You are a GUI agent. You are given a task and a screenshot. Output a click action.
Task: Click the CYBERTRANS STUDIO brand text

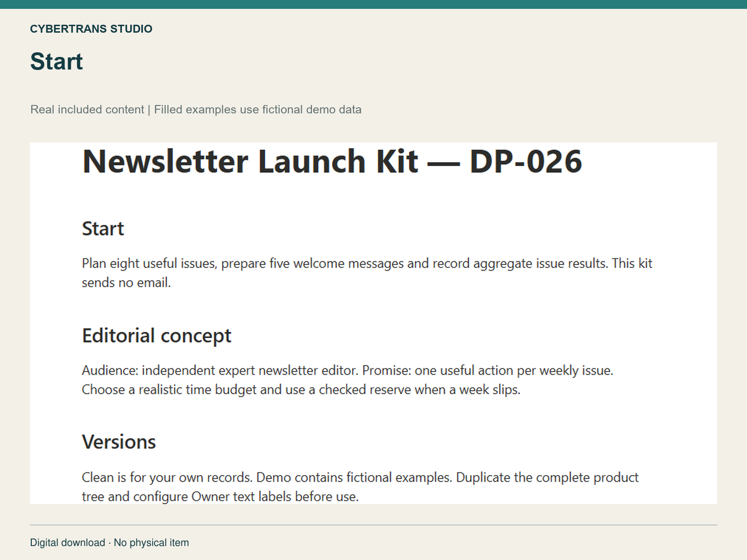click(x=91, y=29)
